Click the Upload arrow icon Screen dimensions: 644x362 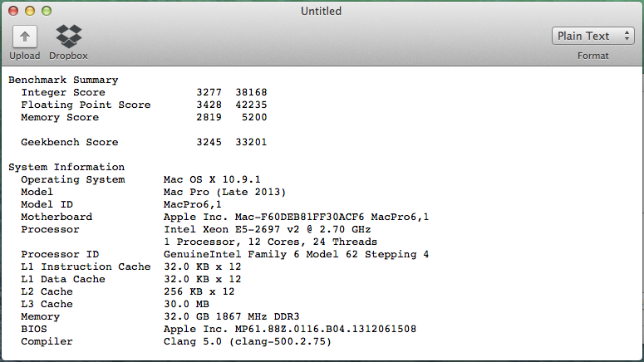(x=25, y=37)
